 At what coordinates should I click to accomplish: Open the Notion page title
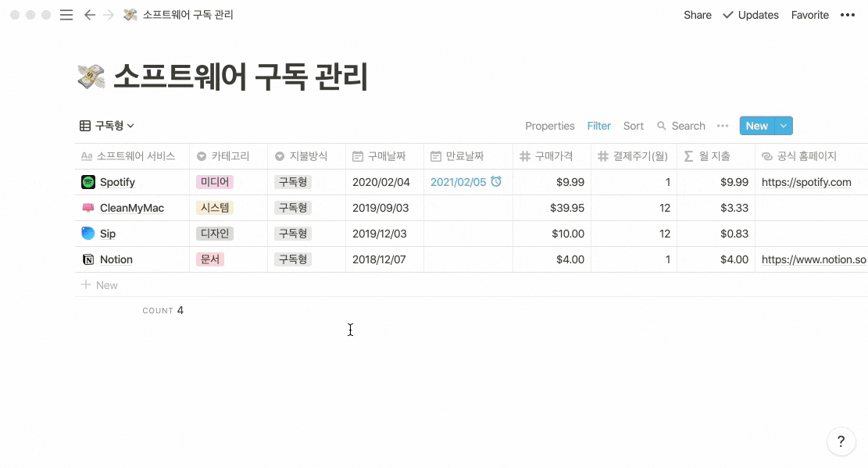pyautogui.click(x=116, y=259)
